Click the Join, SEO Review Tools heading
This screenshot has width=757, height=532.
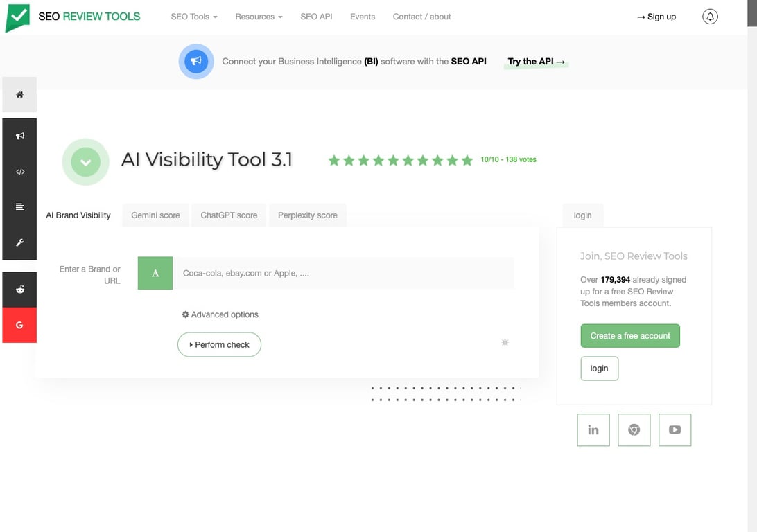tap(634, 256)
